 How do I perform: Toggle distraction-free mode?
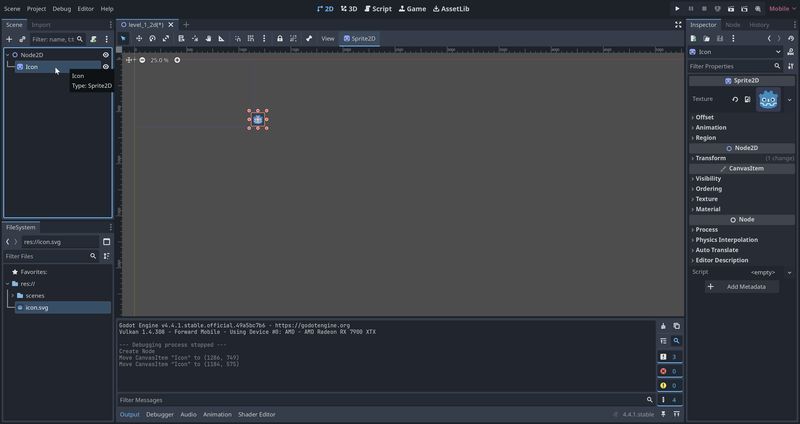point(678,24)
